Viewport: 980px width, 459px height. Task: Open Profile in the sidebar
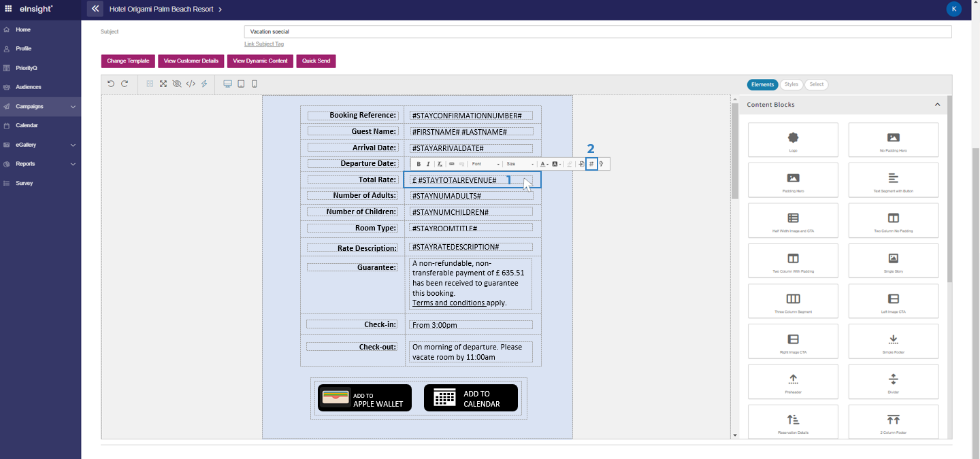[x=40, y=49]
